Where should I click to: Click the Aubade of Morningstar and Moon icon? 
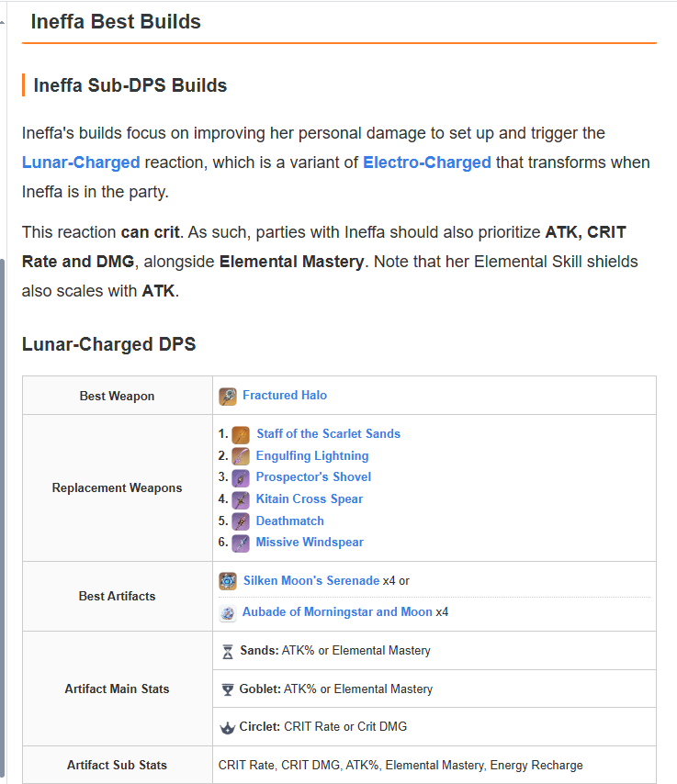[x=228, y=612]
